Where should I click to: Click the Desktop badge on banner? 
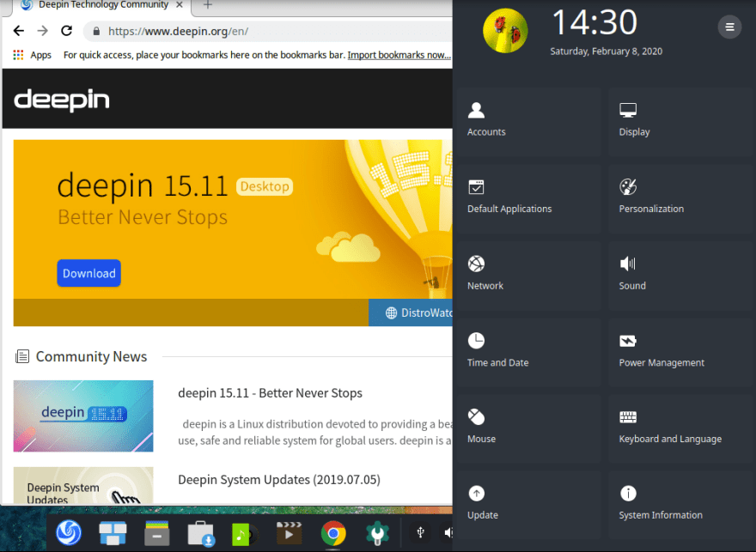265,186
